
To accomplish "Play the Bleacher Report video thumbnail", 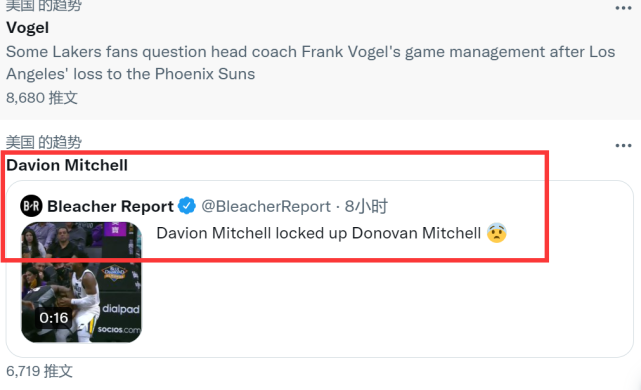I will (81, 282).
